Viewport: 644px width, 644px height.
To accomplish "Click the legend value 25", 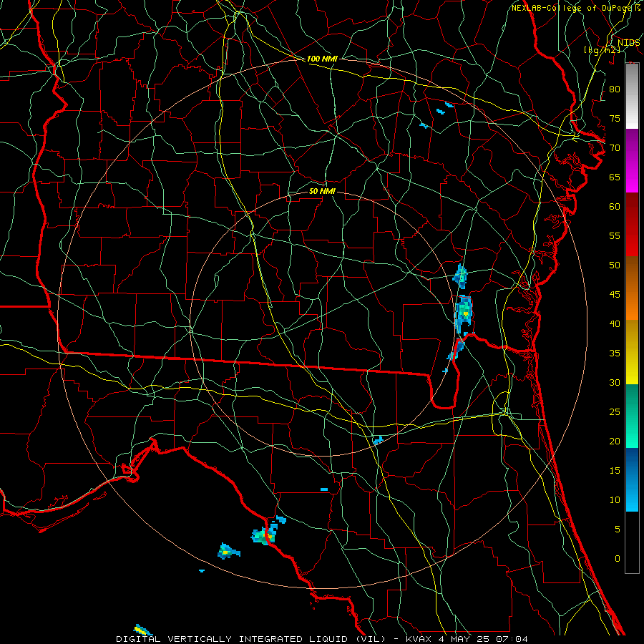I will 615,412.
